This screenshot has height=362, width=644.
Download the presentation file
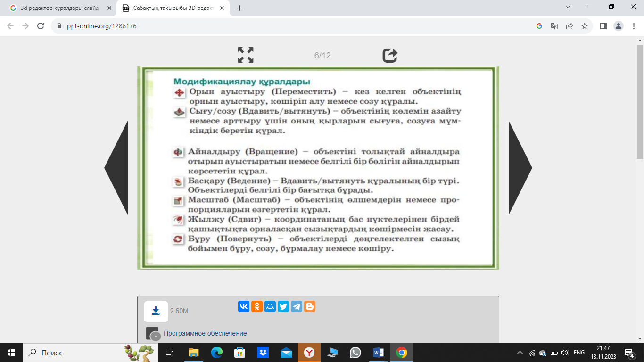coord(156,311)
